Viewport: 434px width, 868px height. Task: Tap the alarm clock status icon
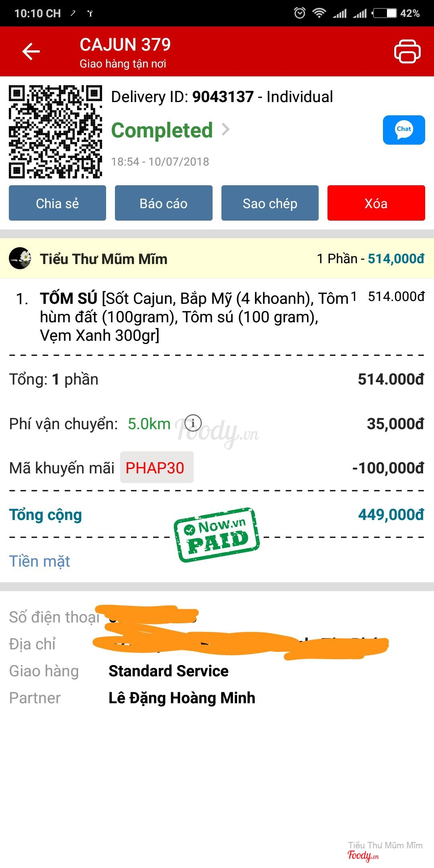299,13
